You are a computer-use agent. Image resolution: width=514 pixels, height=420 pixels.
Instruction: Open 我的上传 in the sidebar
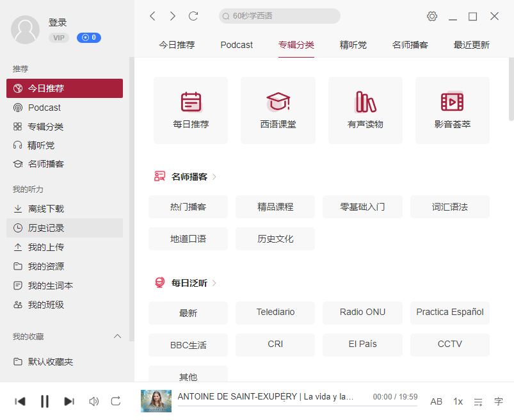point(65,247)
